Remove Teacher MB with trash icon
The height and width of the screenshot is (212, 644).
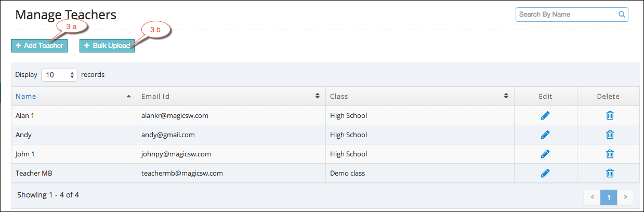coord(610,173)
